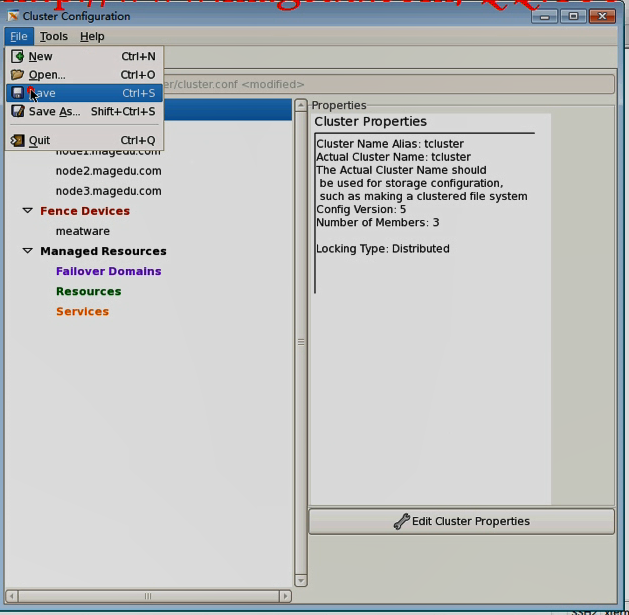Image resolution: width=629 pixels, height=615 pixels.
Task: Select node2.magedu.com in the tree
Action: 108,171
